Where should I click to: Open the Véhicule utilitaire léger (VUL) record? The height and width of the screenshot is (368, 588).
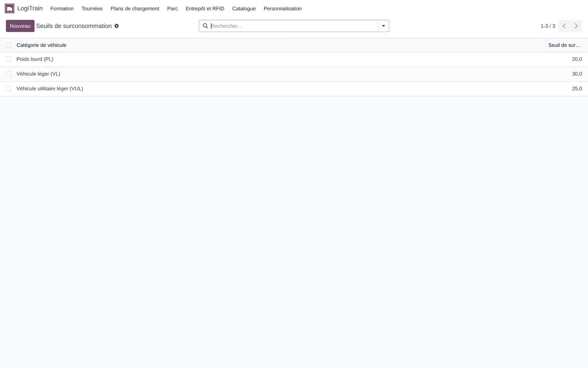coord(50,89)
